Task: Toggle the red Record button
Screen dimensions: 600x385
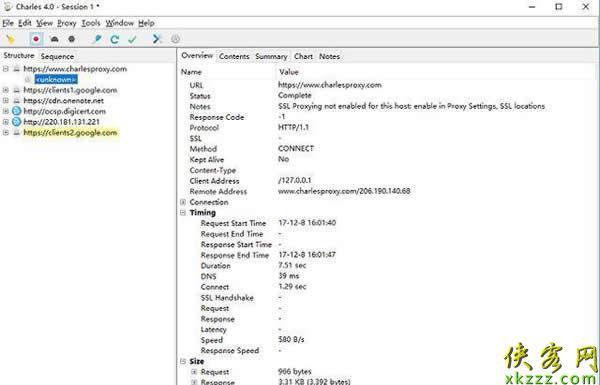Action: (36, 39)
